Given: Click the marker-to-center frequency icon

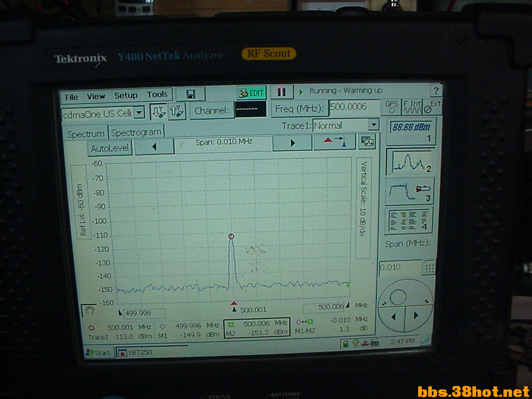Looking at the screenshot, I should pyautogui.click(x=334, y=142).
